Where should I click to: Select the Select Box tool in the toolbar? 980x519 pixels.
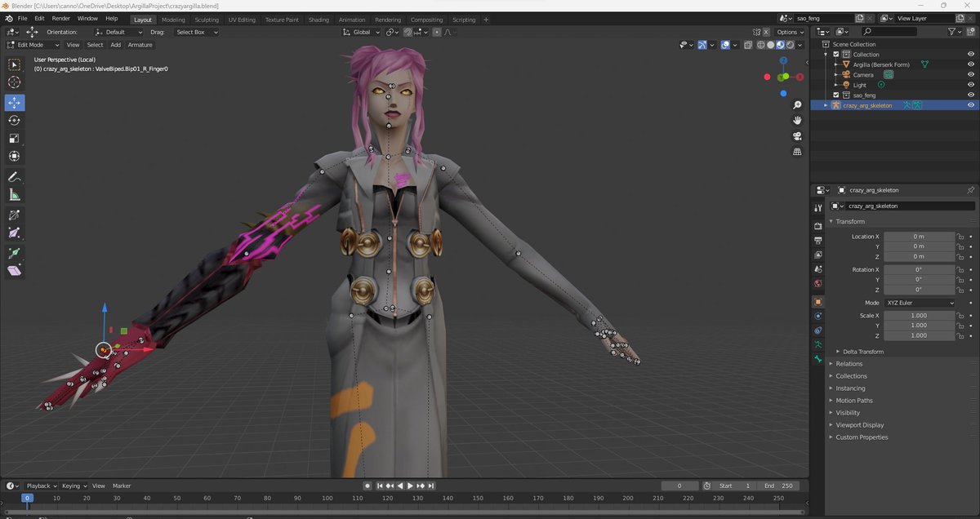click(15, 64)
